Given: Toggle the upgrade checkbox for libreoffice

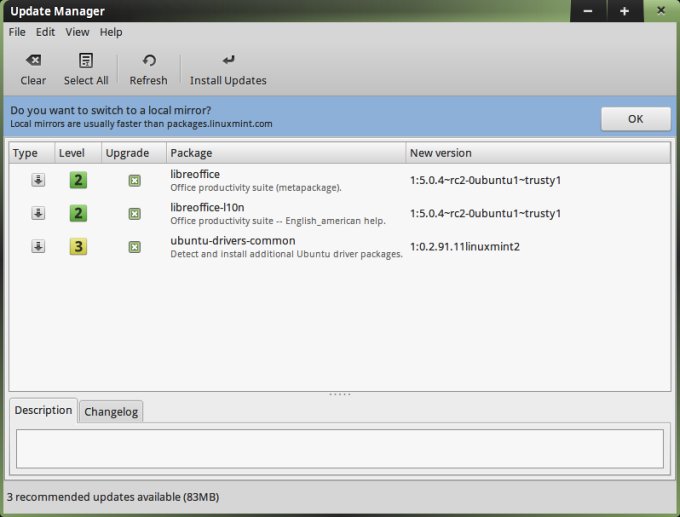Looking at the screenshot, I should pyautogui.click(x=134, y=181).
